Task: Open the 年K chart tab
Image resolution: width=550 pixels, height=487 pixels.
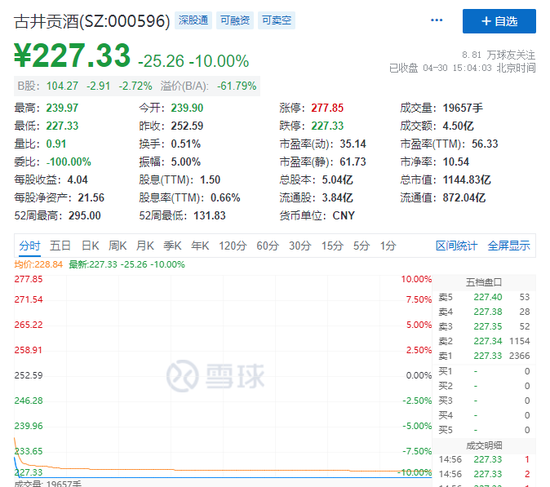Action: (200, 246)
